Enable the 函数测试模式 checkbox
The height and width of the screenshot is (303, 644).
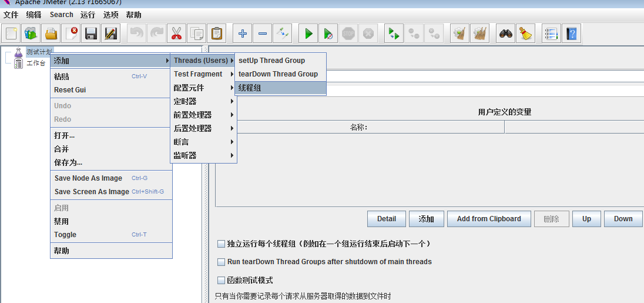pos(221,281)
